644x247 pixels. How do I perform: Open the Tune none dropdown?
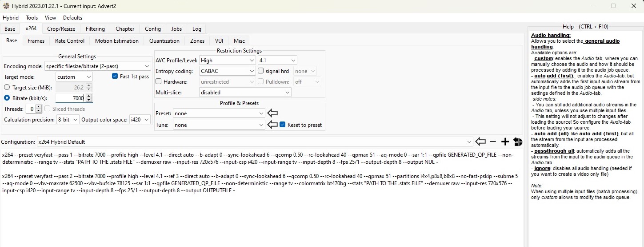[x=219, y=125]
